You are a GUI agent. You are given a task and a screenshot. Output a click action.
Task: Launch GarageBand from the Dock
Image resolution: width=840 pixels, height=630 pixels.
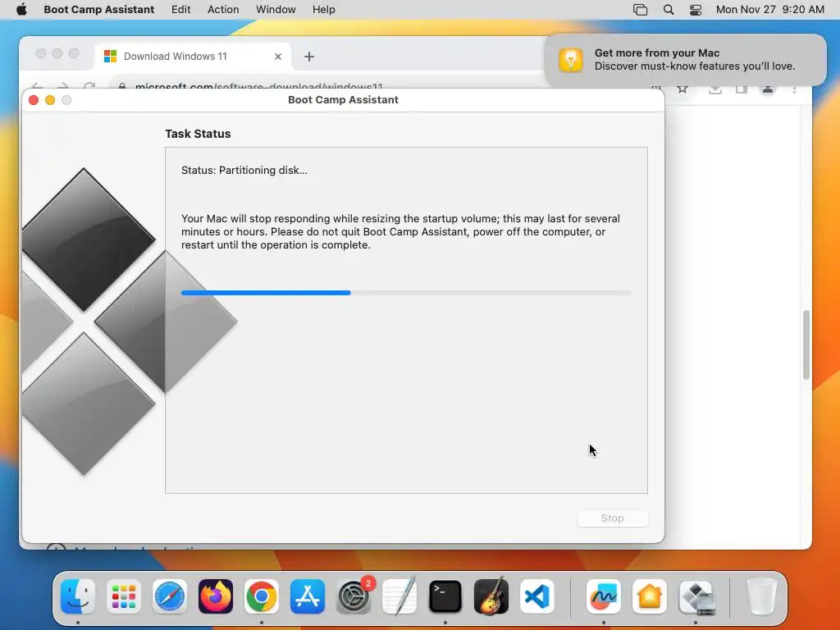pos(491,596)
